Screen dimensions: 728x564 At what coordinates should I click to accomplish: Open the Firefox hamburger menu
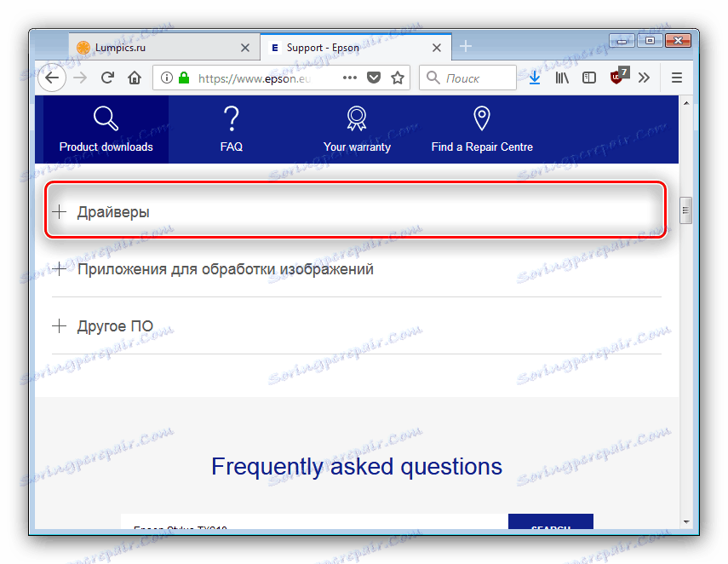coord(676,78)
